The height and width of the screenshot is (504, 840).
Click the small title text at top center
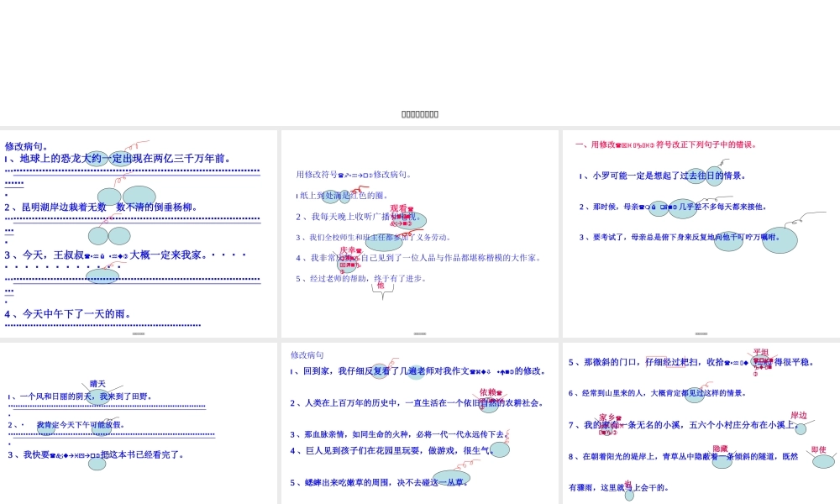click(420, 114)
